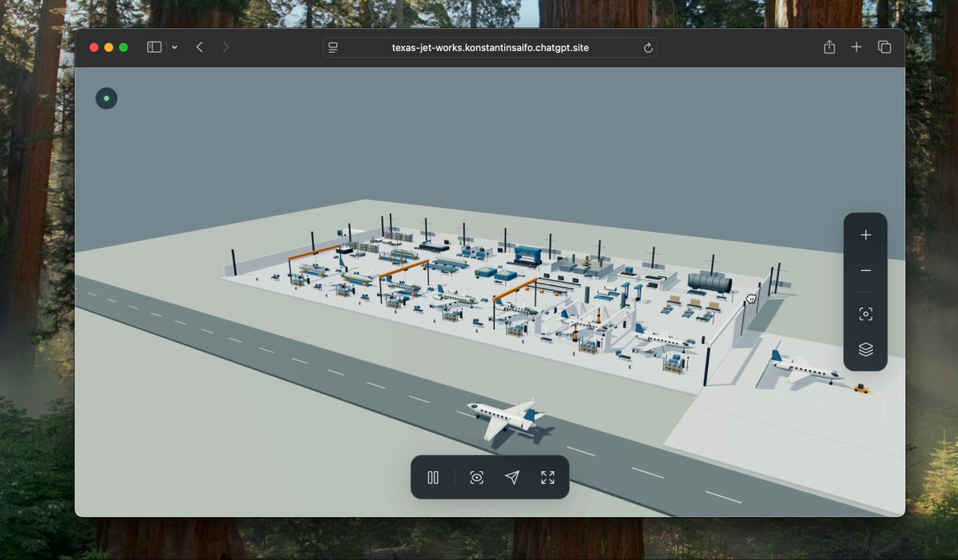958x560 pixels.
Task: Click the browser forward arrow
Action: (225, 47)
